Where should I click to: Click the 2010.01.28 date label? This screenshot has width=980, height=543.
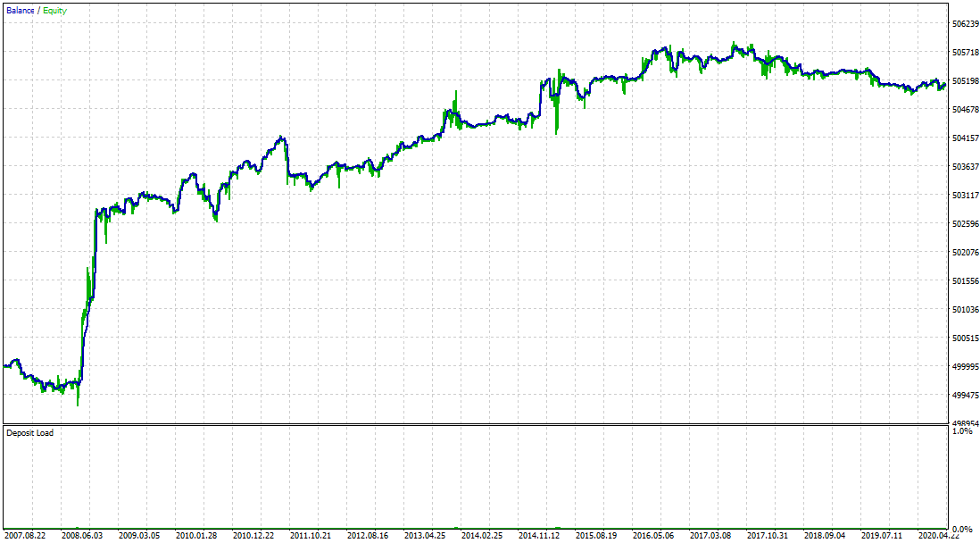coord(196,536)
